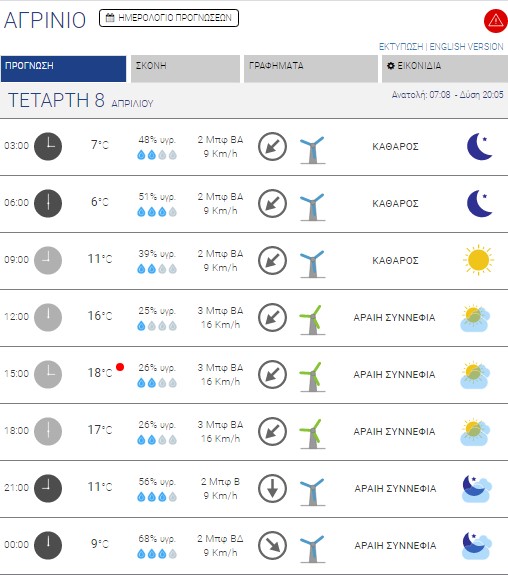Click the red weather warning triangle icon
Viewport: 508px width, 575px height.
point(496,21)
